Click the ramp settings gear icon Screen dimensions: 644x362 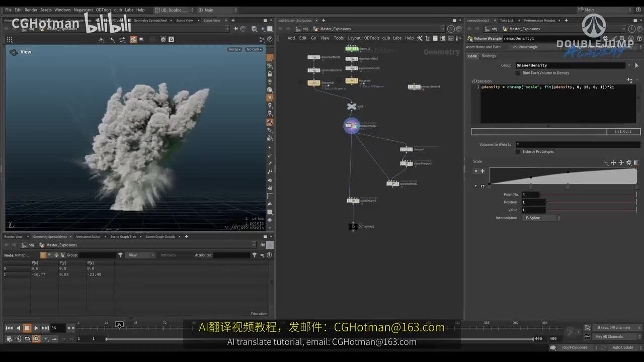click(x=629, y=162)
